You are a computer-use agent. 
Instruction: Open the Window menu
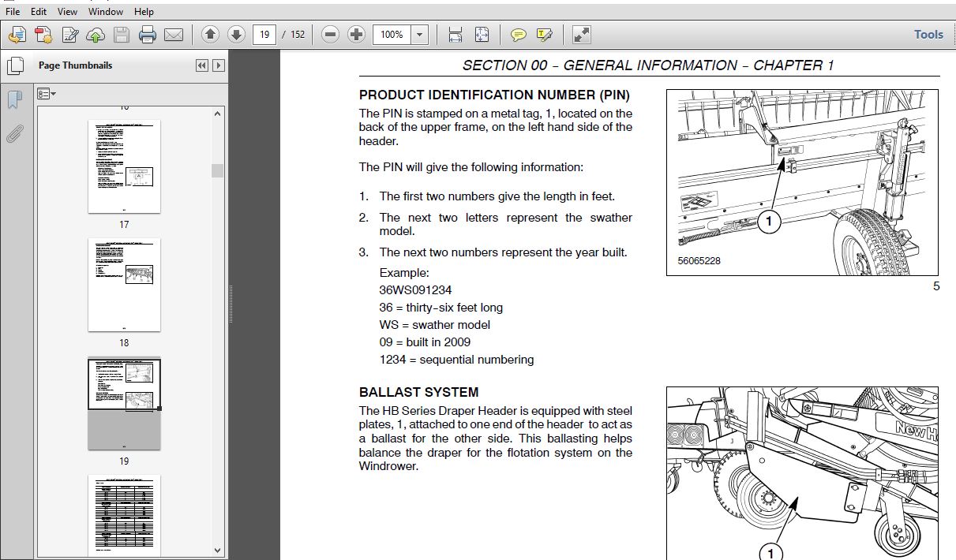coord(105,12)
